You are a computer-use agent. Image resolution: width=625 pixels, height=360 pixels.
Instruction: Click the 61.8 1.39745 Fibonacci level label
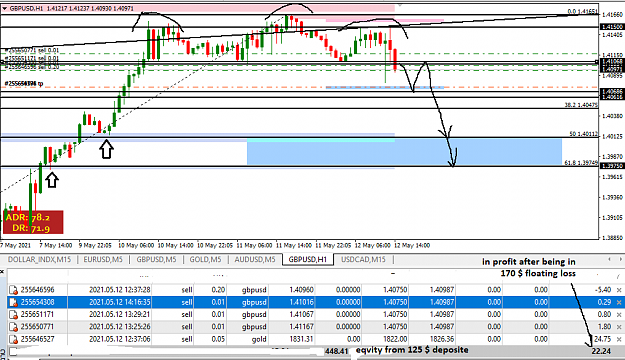tap(581, 163)
